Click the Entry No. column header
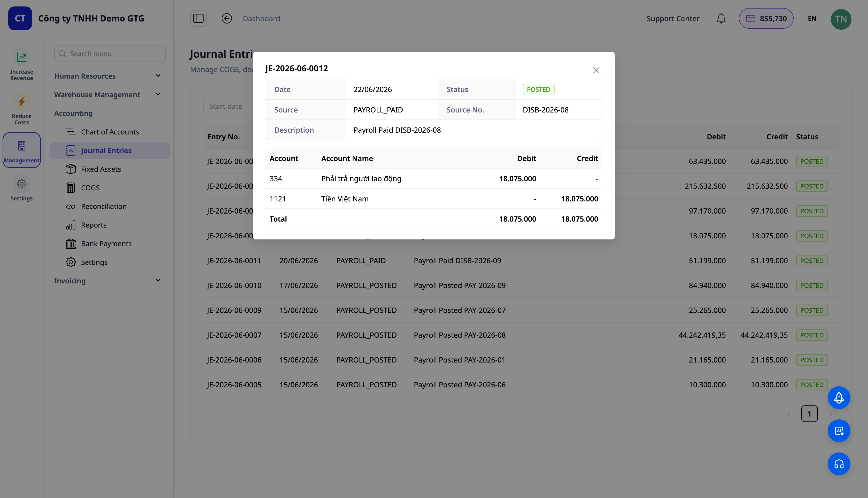 point(223,137)
